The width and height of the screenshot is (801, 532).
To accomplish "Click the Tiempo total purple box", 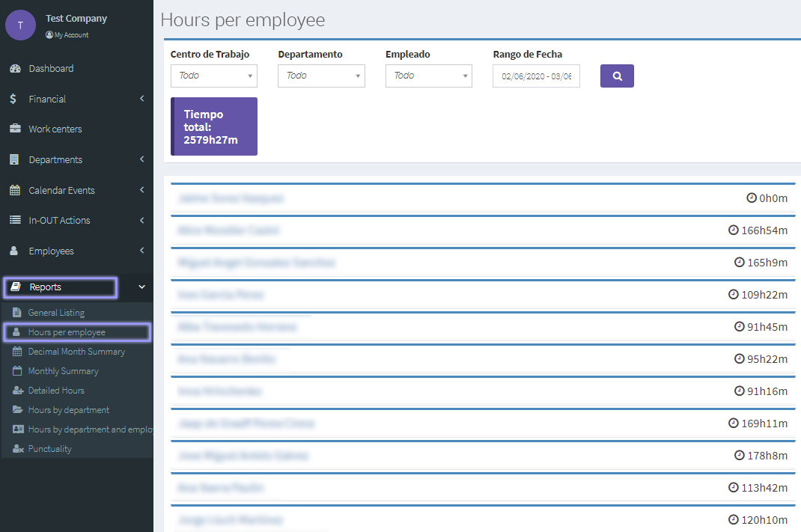I will point(214,126).
